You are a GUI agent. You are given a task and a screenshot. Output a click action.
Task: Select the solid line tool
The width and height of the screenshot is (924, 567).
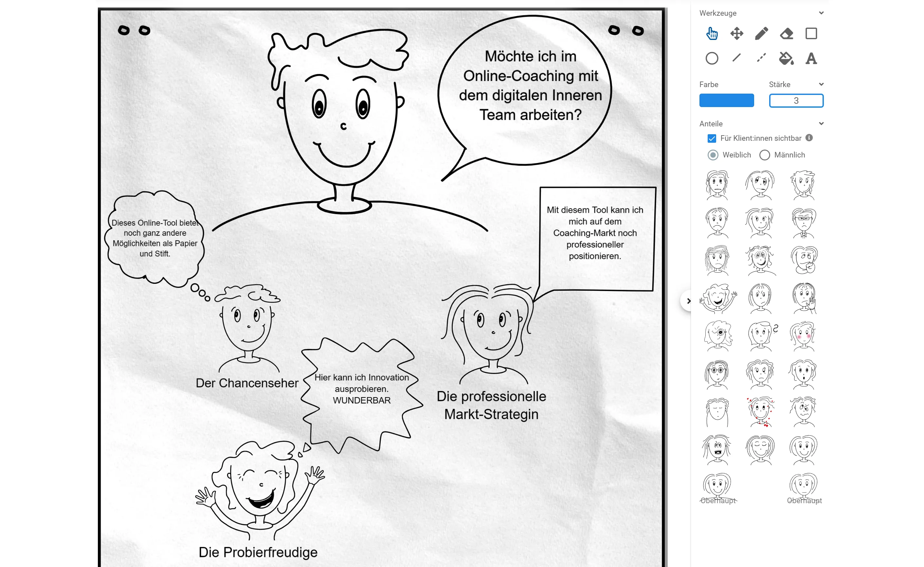736,57
